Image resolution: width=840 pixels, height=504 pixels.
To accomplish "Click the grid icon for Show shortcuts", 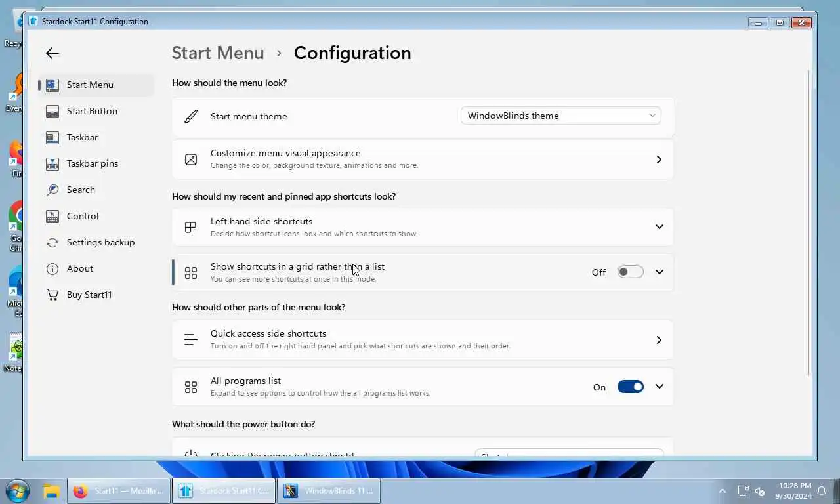I will tap(191, 272).
